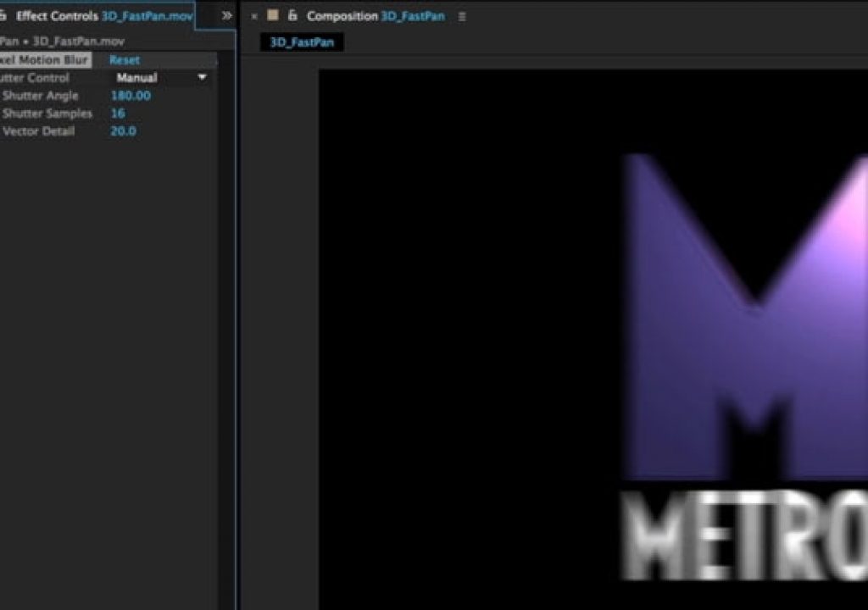Select the Pixel Motion Blur effect name
868x610 pixels.
[44, 60]
